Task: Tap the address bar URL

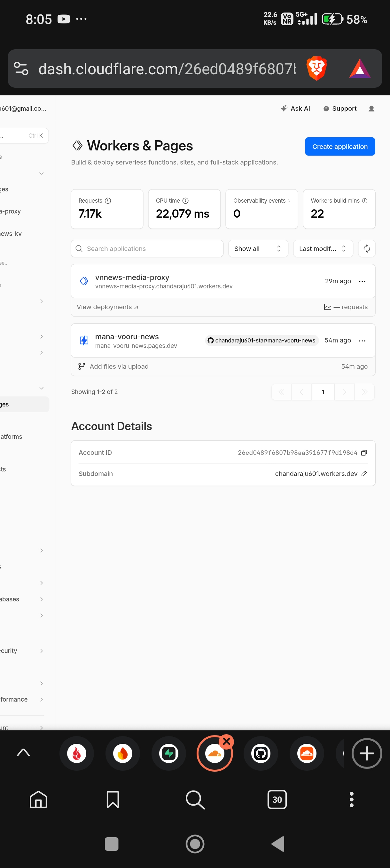Action: [x=167, y=69]
